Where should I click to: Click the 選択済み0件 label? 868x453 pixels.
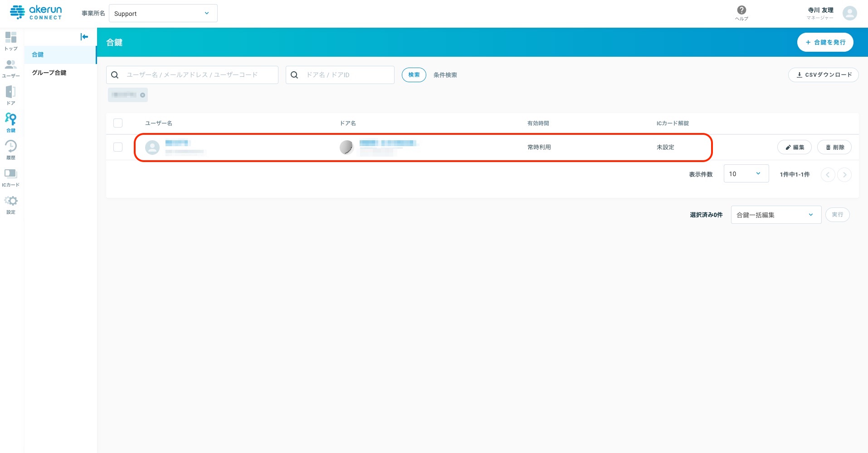(706, 215)
